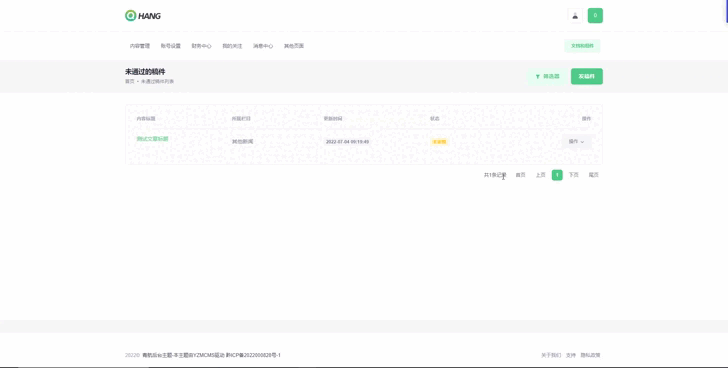The width and height of the screenshot is (728, 368).
Task: Open the user profile icon
Action: tap(575, 16)
